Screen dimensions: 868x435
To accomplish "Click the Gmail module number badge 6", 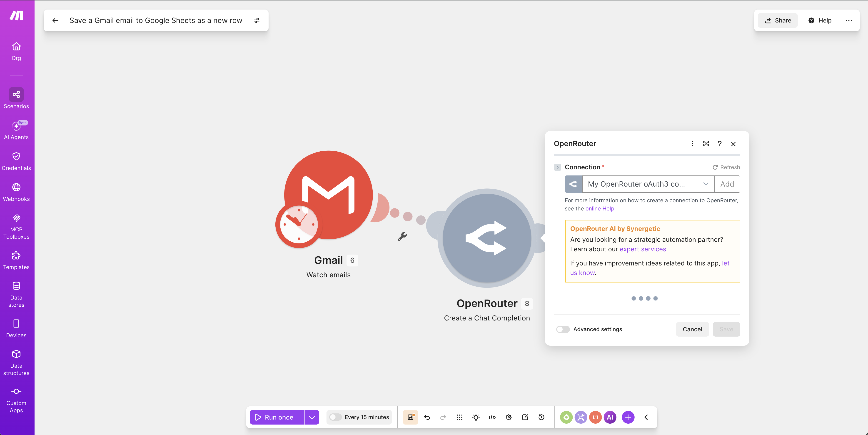I will [x=352, y=260].
